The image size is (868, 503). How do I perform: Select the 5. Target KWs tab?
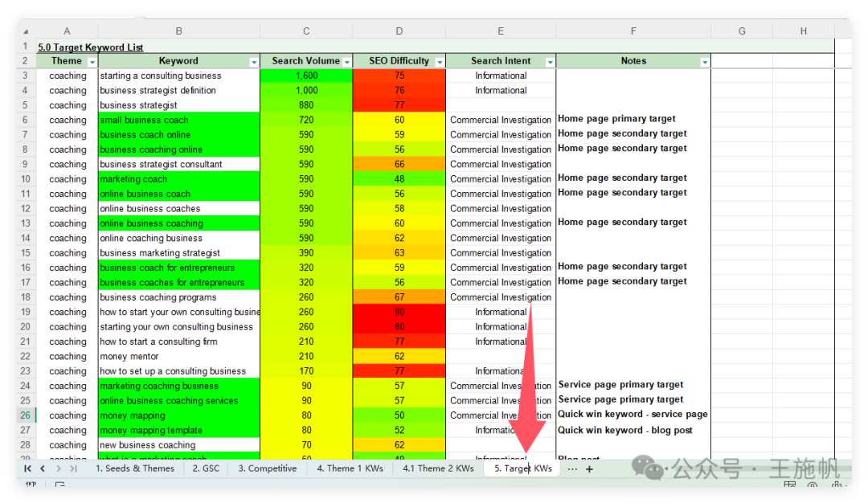523,468
